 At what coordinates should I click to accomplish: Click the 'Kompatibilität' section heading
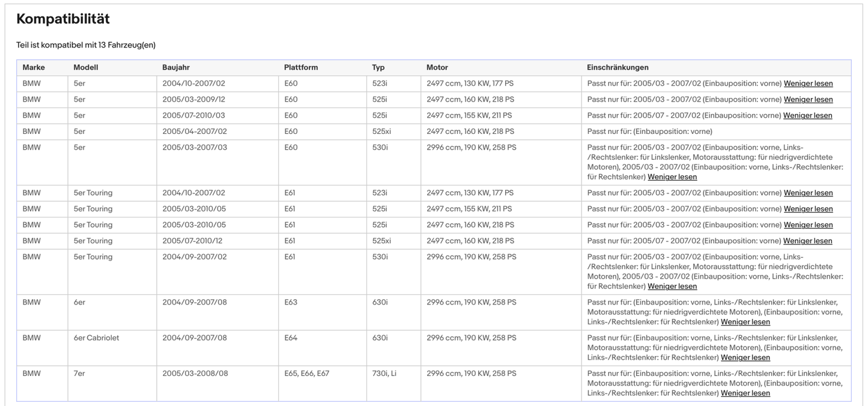pyautogui.click(x=63, y=19)
